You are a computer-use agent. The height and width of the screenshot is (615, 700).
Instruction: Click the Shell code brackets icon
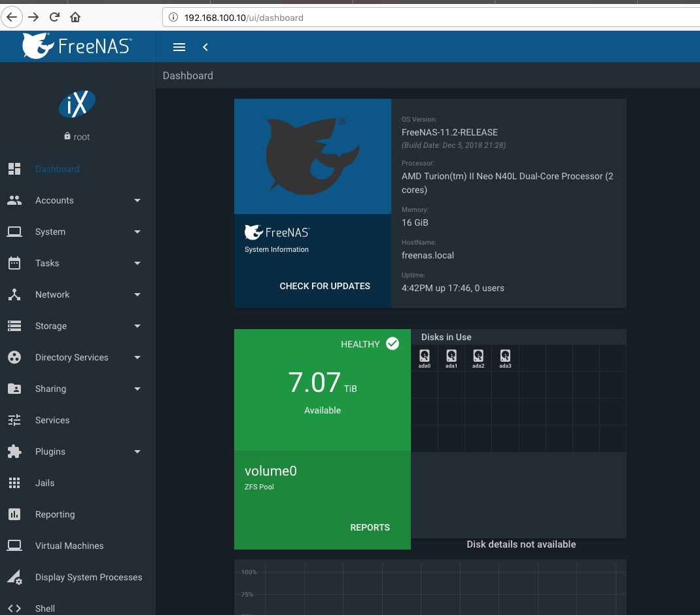tap(14, 608)
